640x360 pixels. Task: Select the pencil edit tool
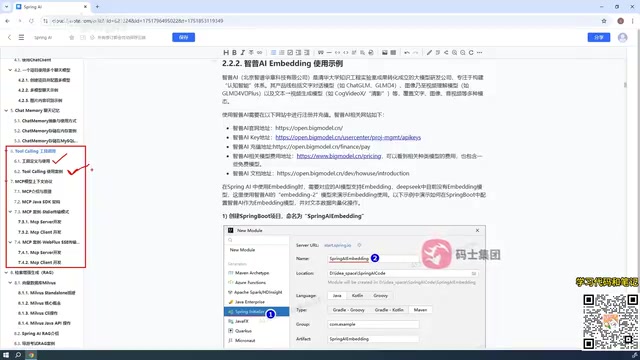pos(429,53)
